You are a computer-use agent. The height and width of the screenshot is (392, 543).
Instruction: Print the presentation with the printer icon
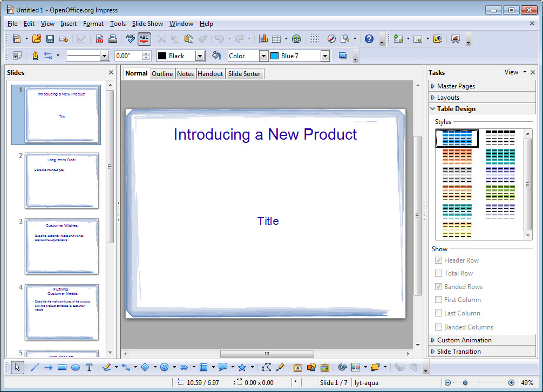click(x=113, y=39)
